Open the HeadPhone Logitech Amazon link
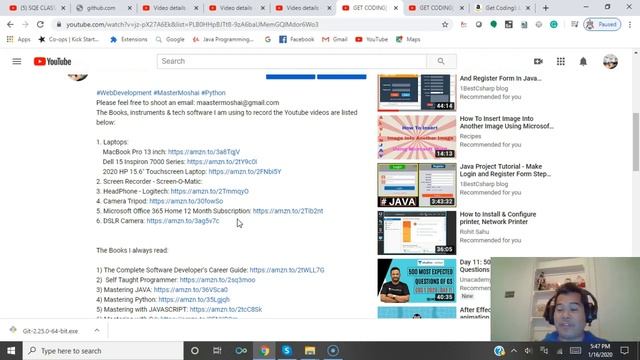This screenshot has width=640, height=360. (x=209, y=191)
